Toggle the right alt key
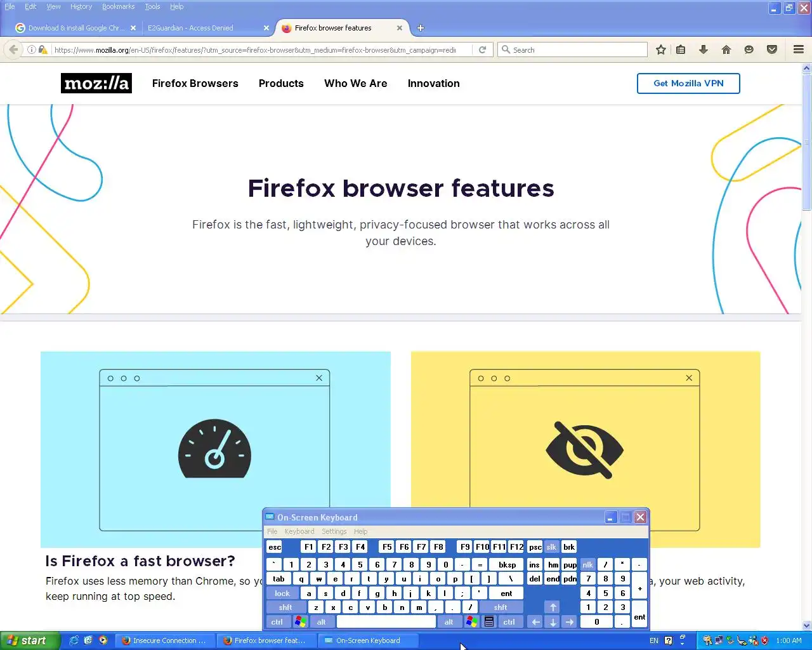Screen dimensions: 812x650 (449, 622)
